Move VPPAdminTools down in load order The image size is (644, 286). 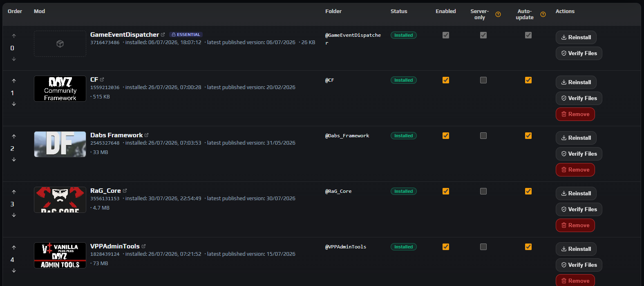click(14, 270)
